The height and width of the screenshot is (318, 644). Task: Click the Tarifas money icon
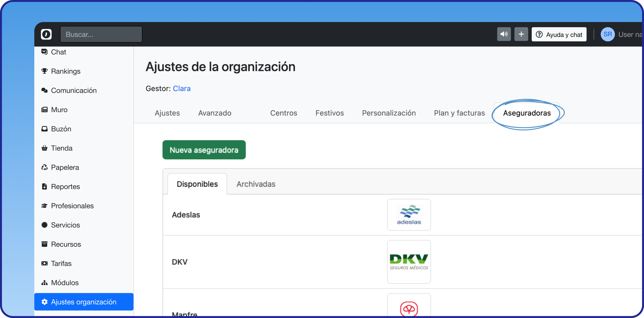pos(44,263)
